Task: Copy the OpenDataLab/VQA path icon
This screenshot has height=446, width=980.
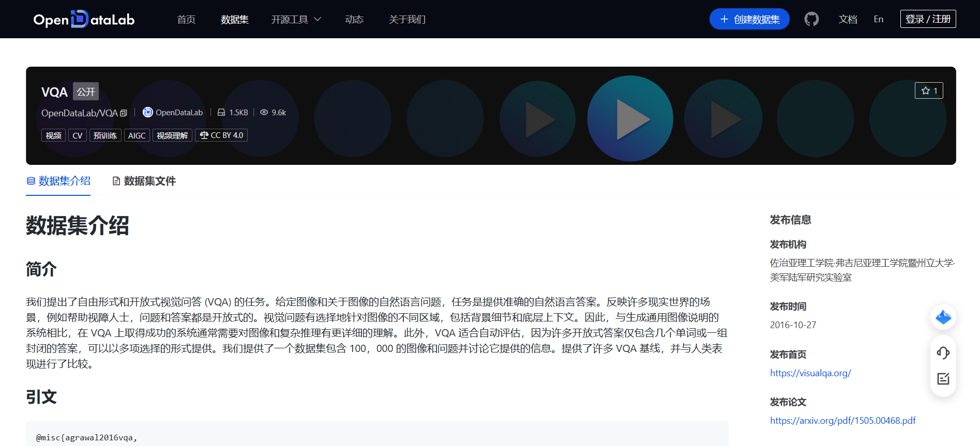Action: [124, 113]
